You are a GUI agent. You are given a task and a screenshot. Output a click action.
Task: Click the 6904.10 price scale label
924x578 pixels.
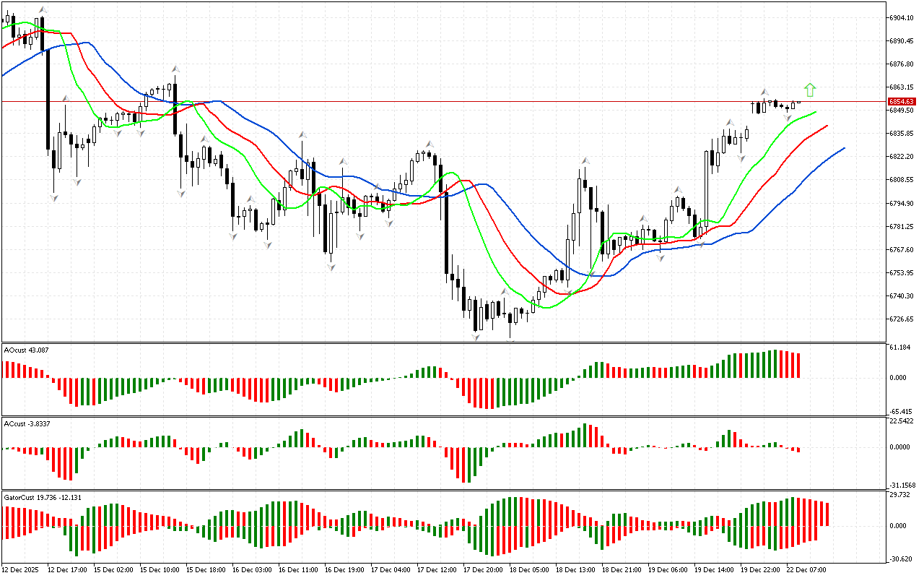point(902,17)
